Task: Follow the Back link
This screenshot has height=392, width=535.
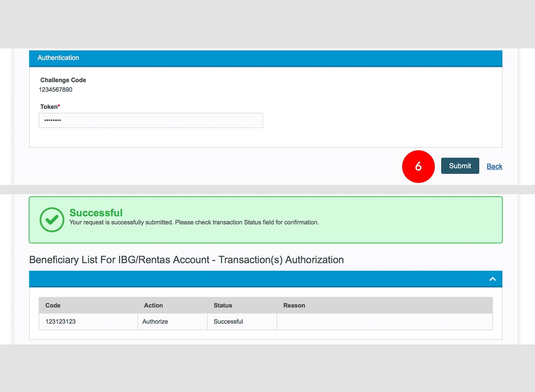Action: 494,166
